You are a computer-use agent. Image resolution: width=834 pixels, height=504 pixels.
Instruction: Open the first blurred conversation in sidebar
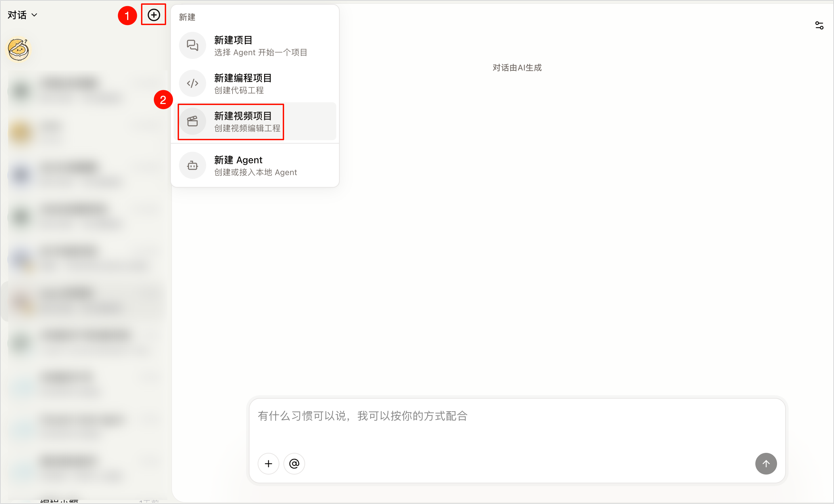click(85, 90)
